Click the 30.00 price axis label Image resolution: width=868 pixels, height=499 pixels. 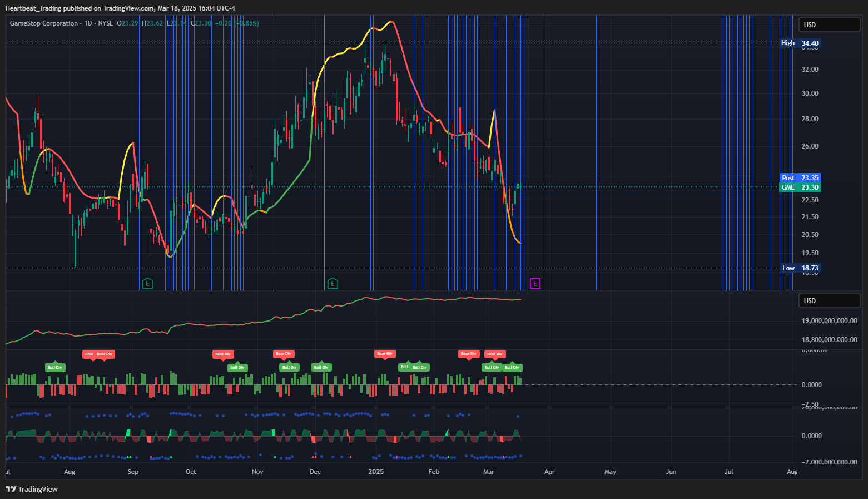(x=810, y=93)
